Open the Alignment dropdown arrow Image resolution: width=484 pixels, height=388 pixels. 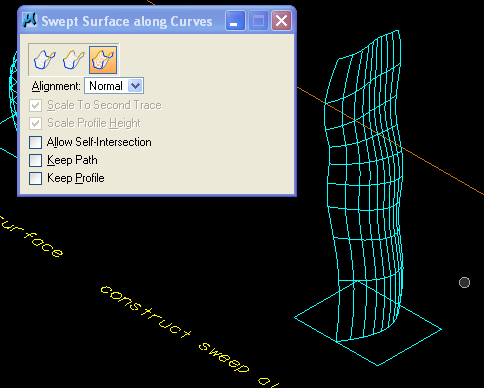[135, 86]
